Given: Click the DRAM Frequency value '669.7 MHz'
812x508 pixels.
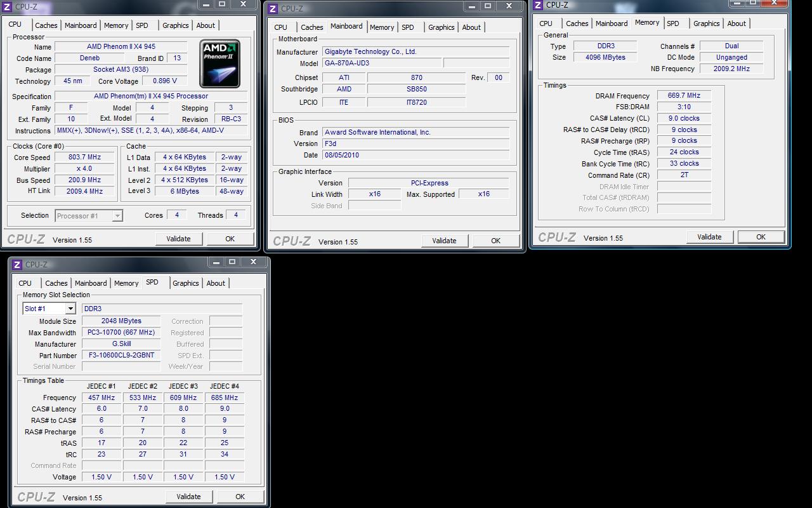Looking at the screenshot, I should [x=684, y=96].
